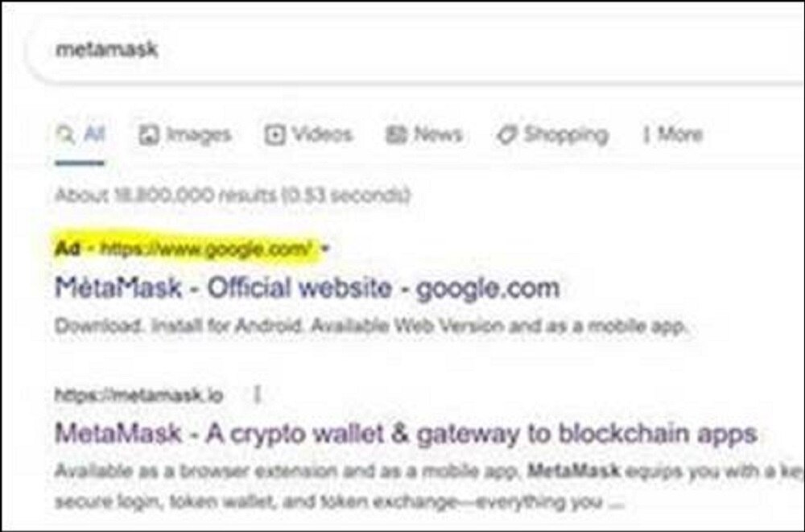Open the three-dot menu next to metamask.io
805x532 pixels.
258,395
